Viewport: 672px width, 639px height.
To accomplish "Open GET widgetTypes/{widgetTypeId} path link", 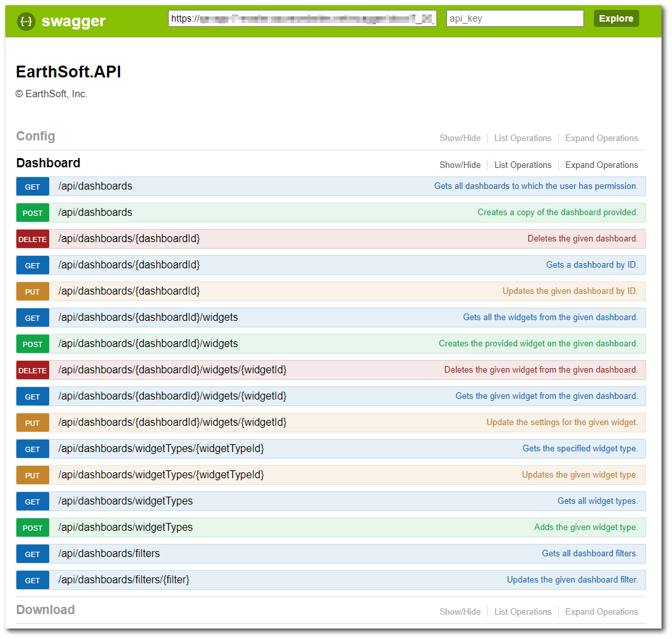I will 161,448.
